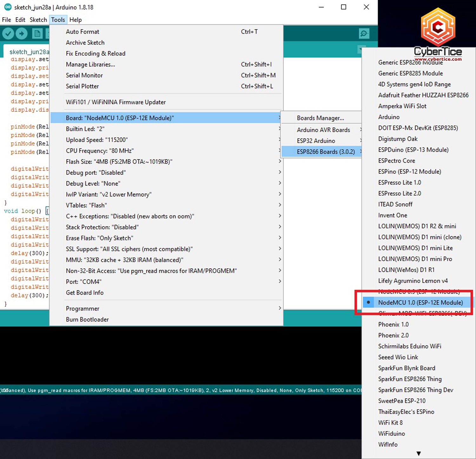Select Manage Libraries... from Tools menu
The image size is (476, 459).
[90, 64]
